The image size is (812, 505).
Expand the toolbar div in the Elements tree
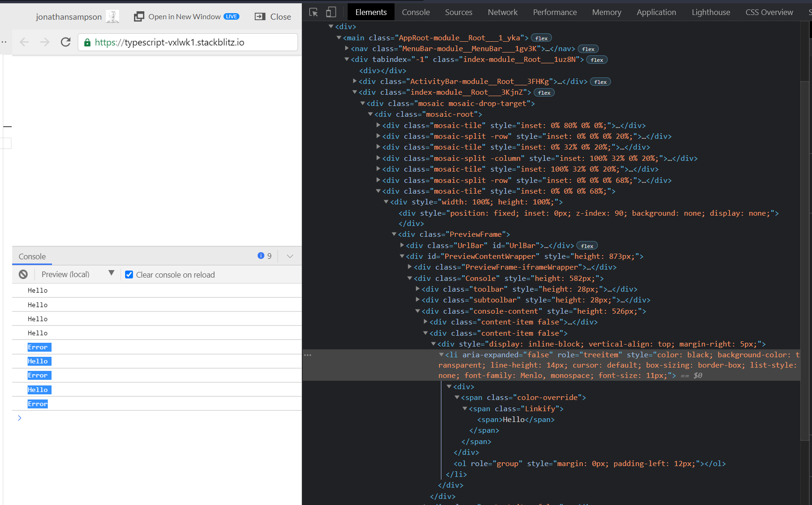(x=417, y=289)
